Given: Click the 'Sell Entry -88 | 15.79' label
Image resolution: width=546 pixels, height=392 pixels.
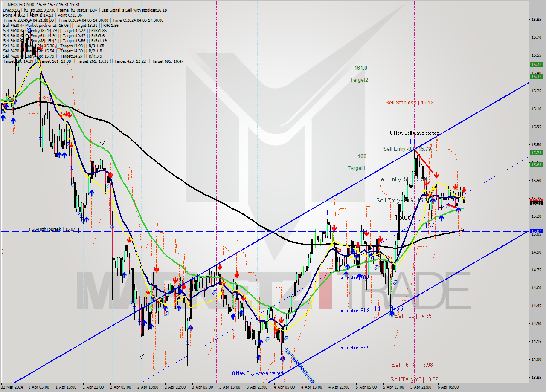Looking at the screenshot, I should click(x=407, y=149).
